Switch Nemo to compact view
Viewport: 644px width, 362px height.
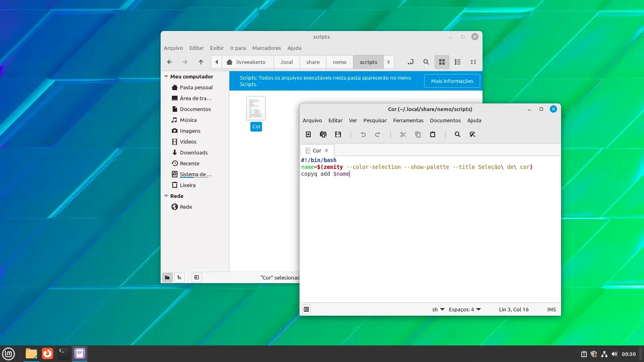pyautogui.click(x=473, y=62)
